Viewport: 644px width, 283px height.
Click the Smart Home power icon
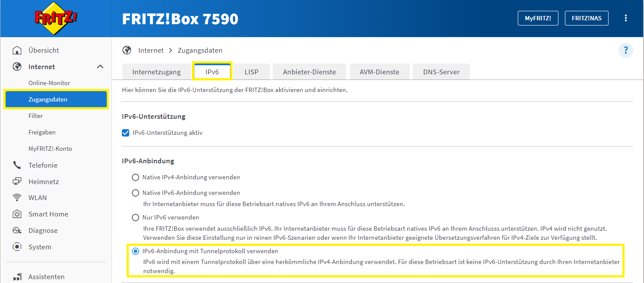click(17, 214)
